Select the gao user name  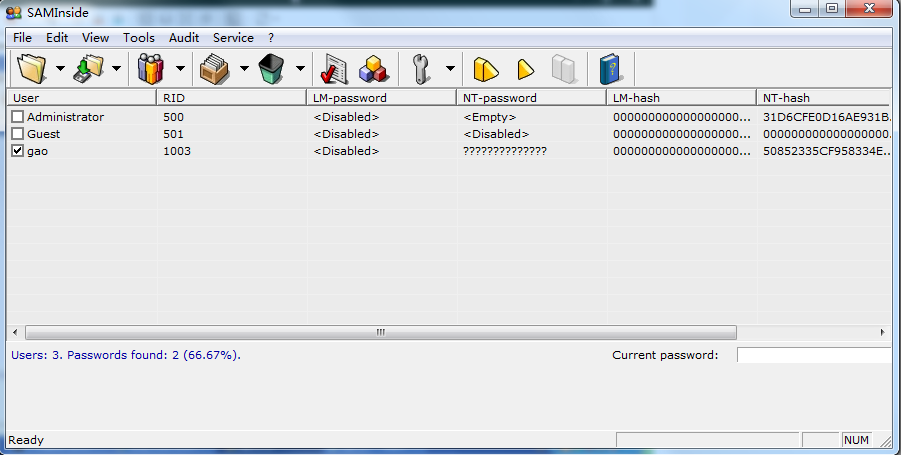click(37, 151)
